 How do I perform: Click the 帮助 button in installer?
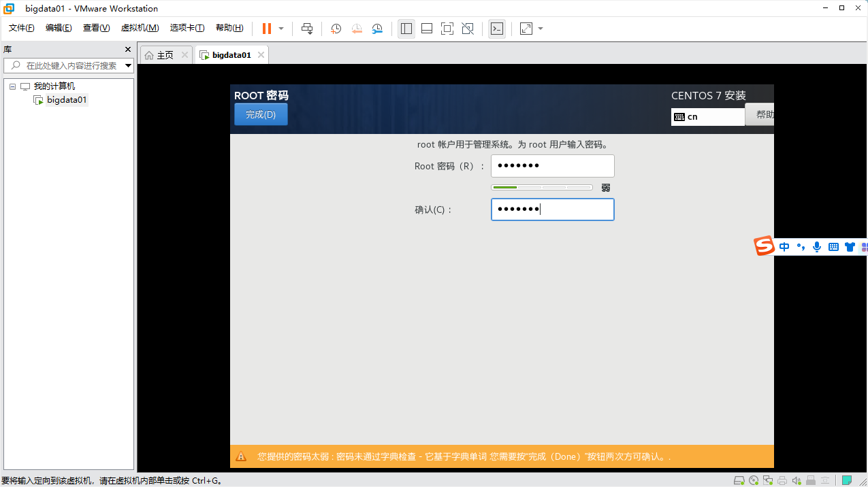pyautogui.click(x=760, y=114)
